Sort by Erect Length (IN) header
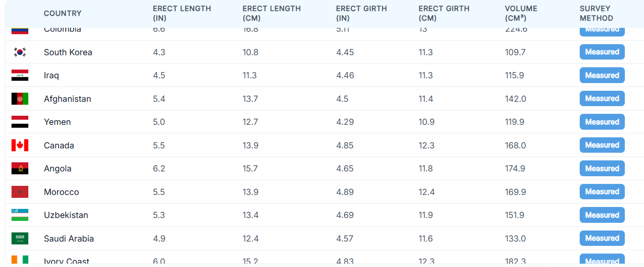The height and width of the screenshot is (267, 644). point(182,13)
